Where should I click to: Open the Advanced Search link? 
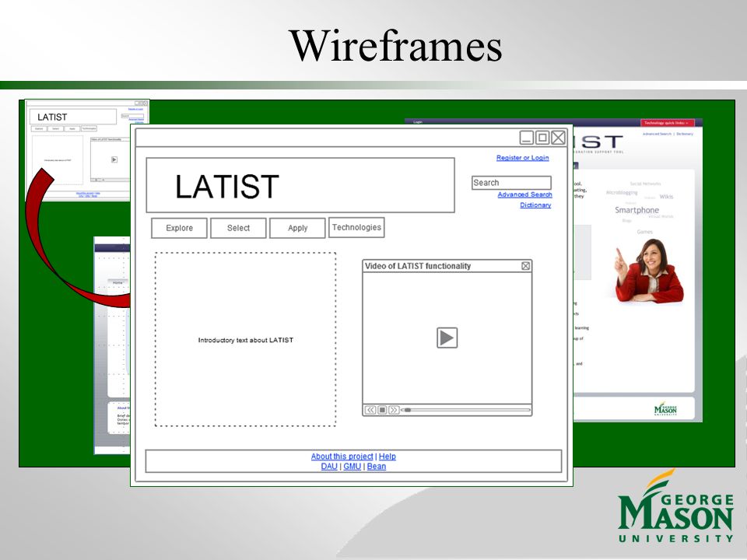(x=525, y=194)
